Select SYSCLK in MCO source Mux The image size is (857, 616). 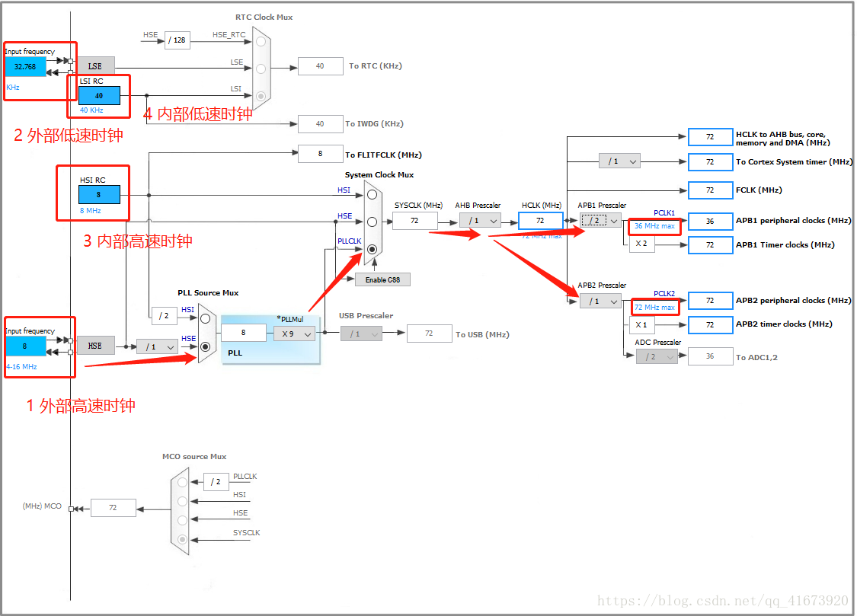(181, 540)
